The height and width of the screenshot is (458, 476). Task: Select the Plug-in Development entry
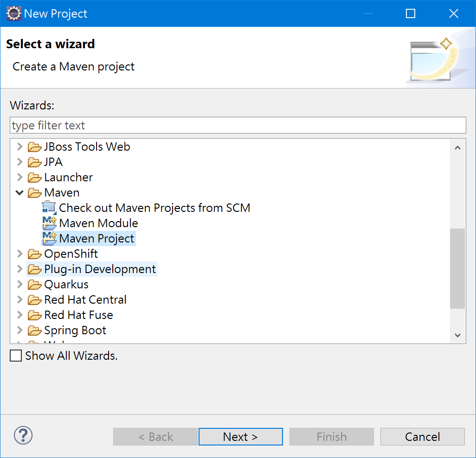coord(100,269)
